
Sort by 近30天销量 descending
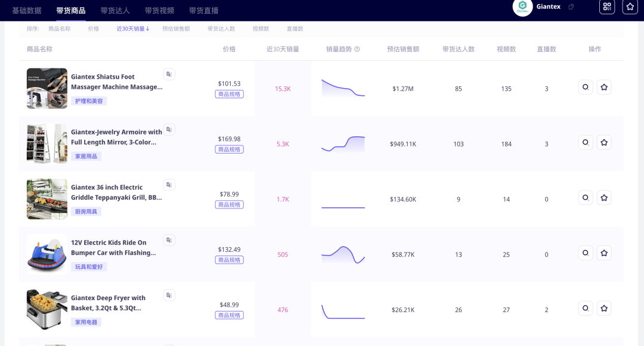coord(133,29)
